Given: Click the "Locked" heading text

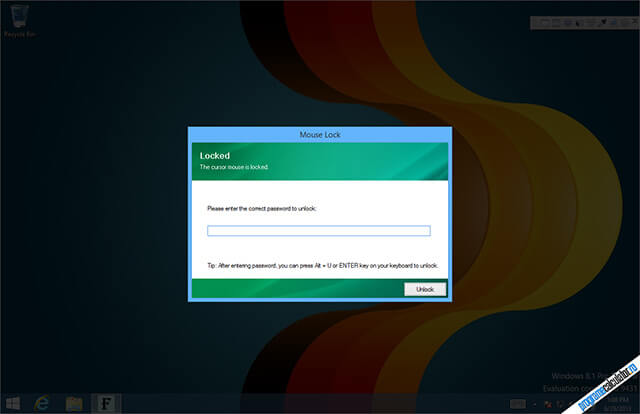Looking at the screenshot, I should point(215,156).
